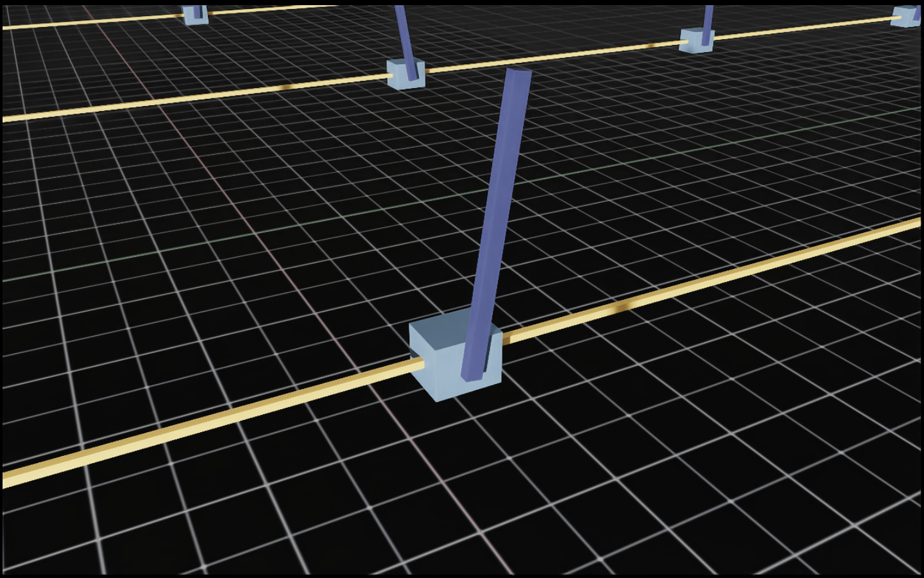
Task: Click the top end of the tallest pole
Action: tap(518, 73)
